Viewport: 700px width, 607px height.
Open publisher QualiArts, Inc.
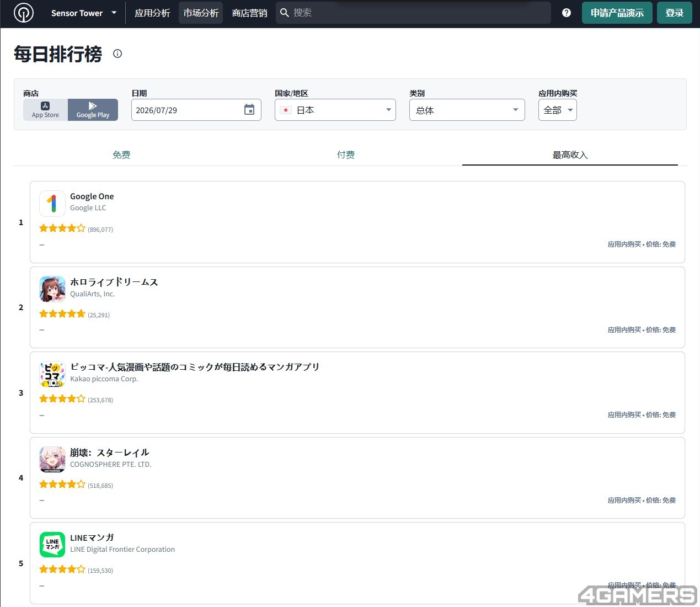point(93,294)
